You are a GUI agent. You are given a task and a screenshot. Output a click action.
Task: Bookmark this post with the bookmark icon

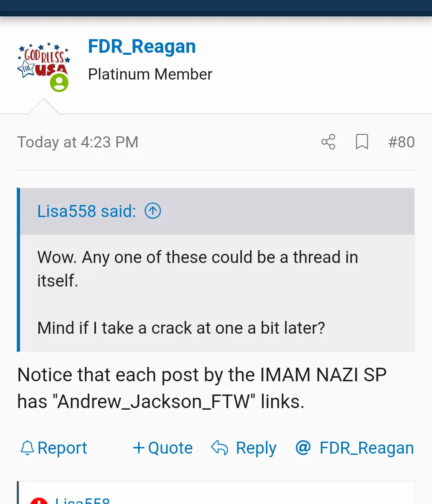pyautogui.click(x=362, y=142)
